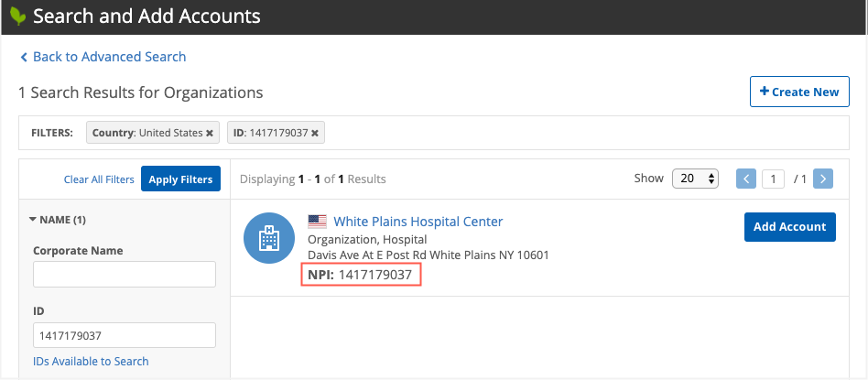This screenshot has width=868, height=380.
Task: Open IDs Available to Search link
Action: point(91,362)
